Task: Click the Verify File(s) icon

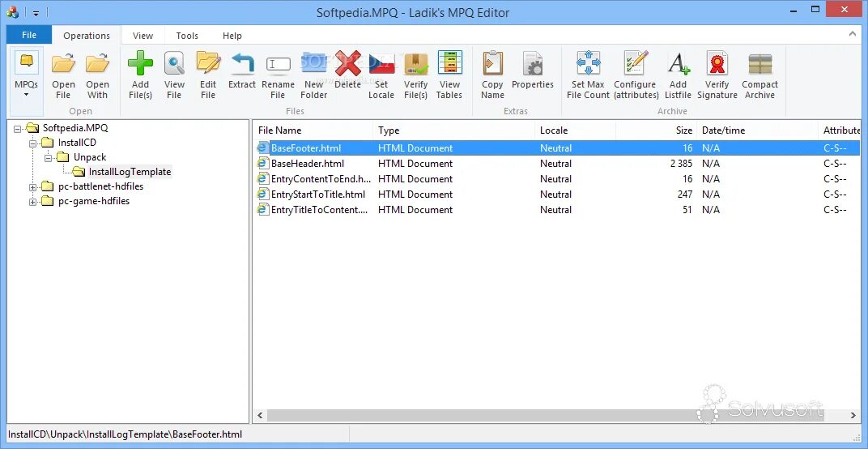Action: tap(415, 63)
